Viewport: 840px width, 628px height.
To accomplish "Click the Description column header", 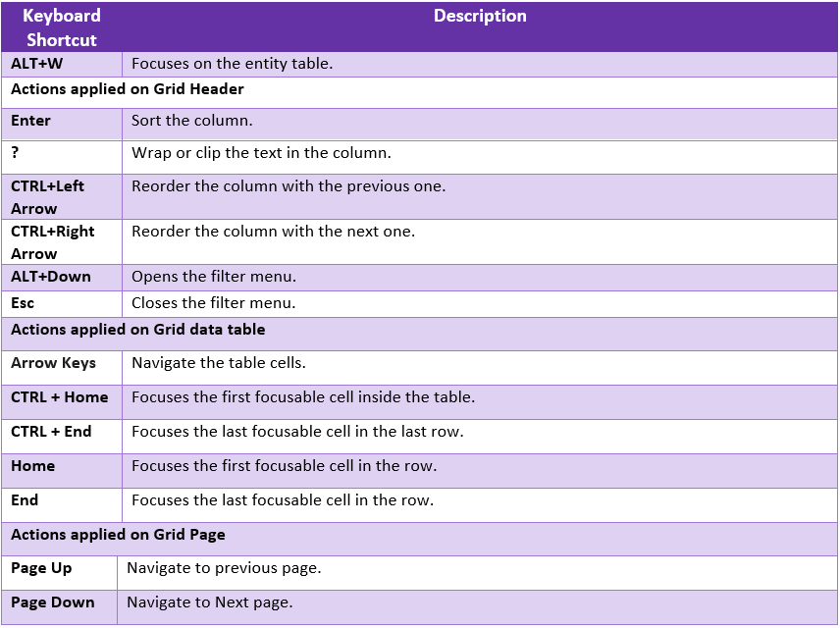I will coord(480,17).
